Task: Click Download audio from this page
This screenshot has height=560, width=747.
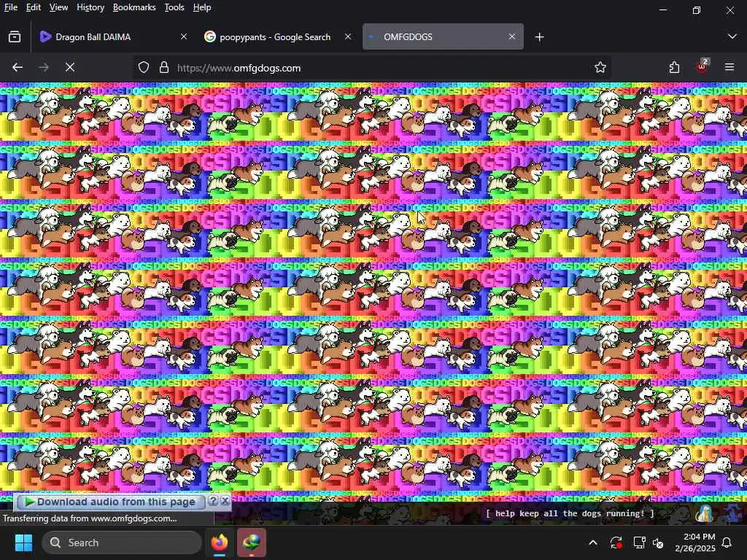Action: 111,502
